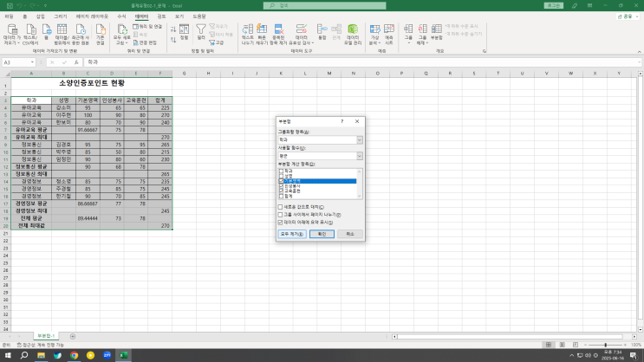
Task: Collapse the ribbon with the chevron
Action: (639, 52)
